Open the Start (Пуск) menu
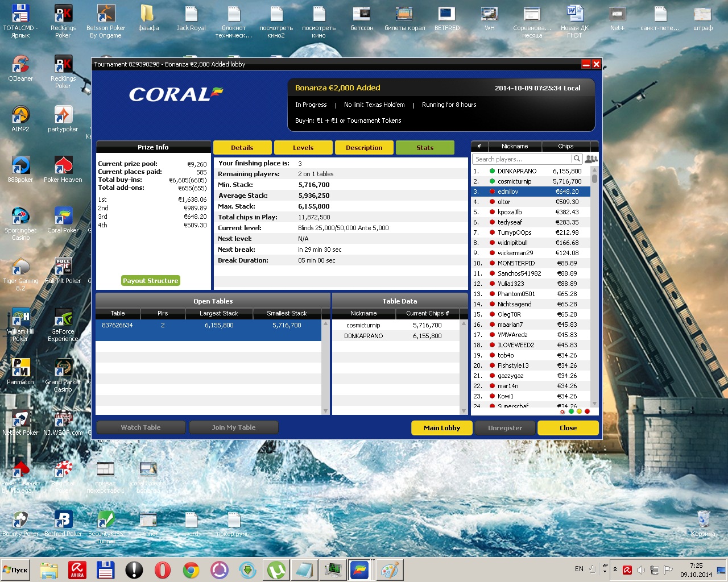Viewport: 728px width, 582px height. [x=15, y=569]
